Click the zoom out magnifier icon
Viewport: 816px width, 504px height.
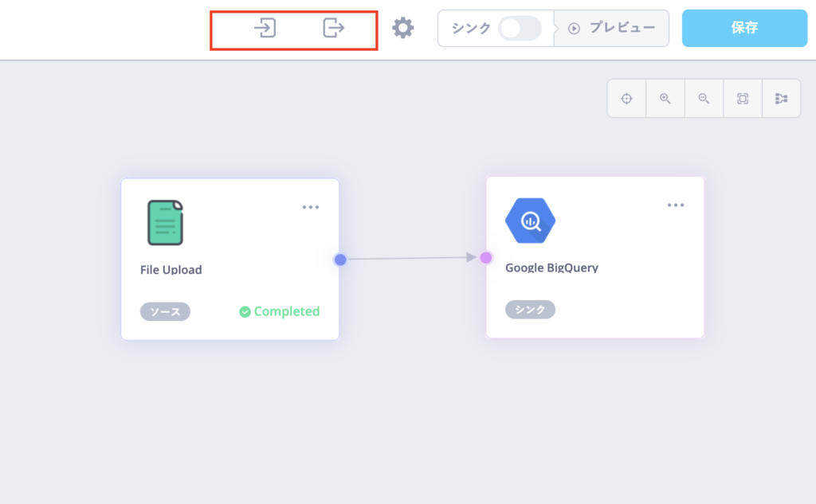tap(704, 98)
